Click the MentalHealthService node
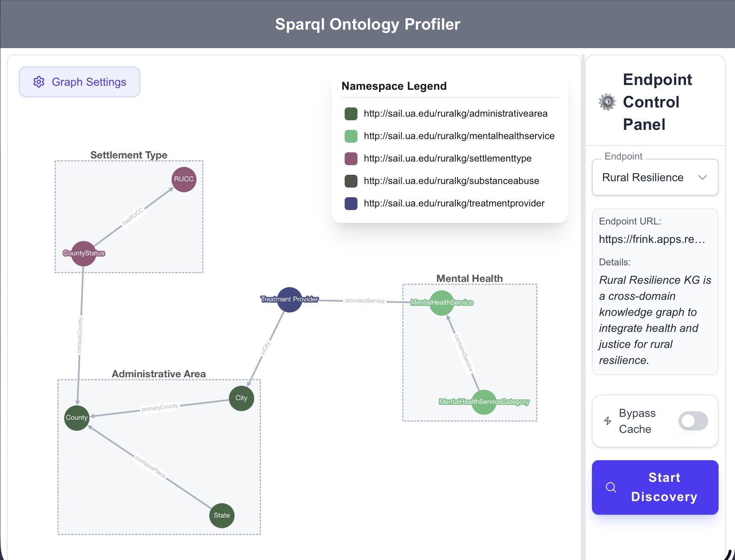 tap(441, 303)
